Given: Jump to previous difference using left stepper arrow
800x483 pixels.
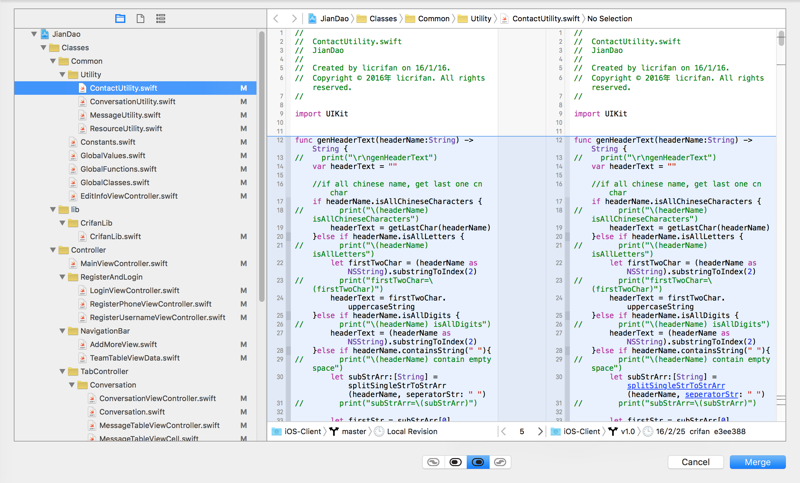Looking at the screenshot, I should tap(504, 432).
